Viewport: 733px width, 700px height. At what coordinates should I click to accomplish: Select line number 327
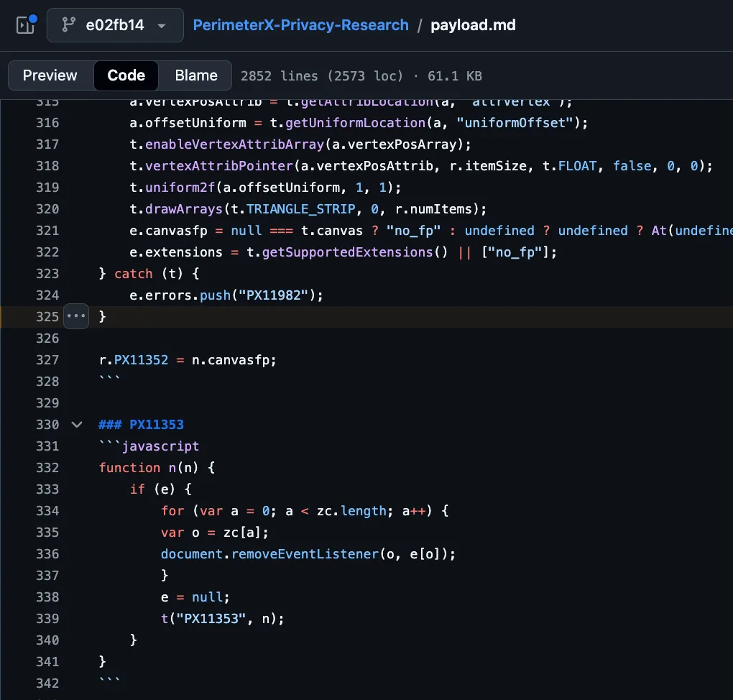[x=47, y=360]
